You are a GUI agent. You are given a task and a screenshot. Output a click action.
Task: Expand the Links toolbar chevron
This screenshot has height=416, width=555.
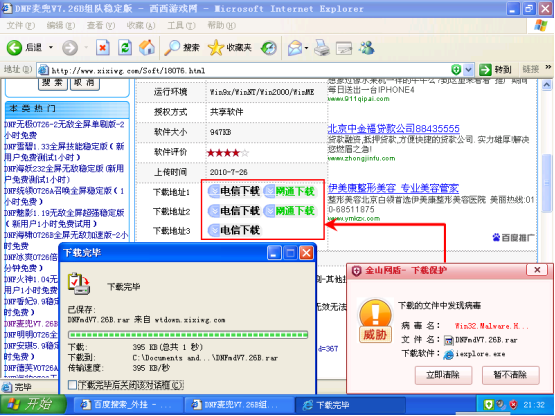pyautogui.click(x=548, y=67)
